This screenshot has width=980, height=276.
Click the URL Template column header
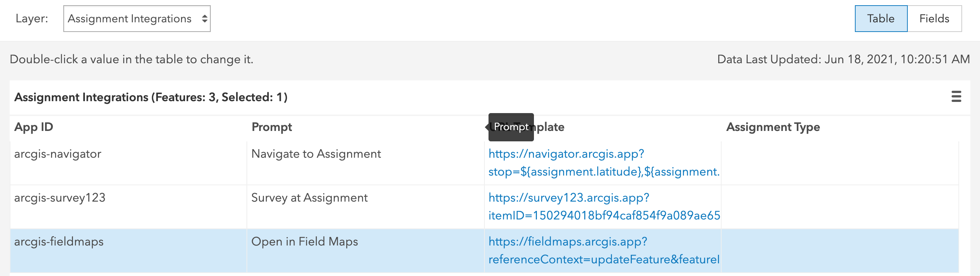(x=548, y=126)
